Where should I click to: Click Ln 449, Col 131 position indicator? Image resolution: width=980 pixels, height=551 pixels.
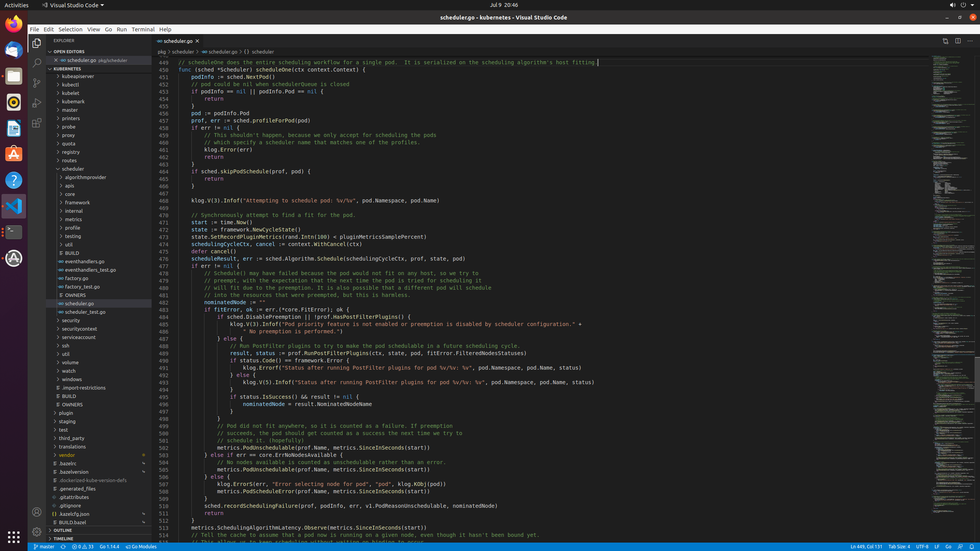click(866, 547)
